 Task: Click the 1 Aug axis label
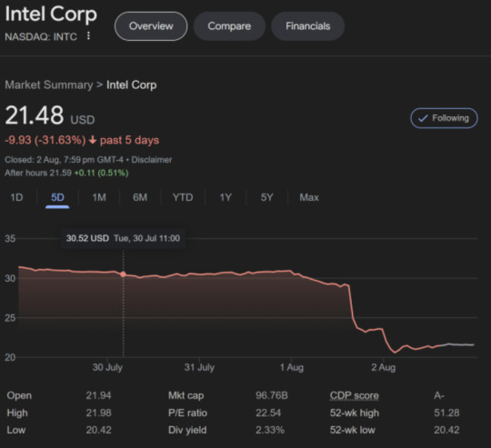pyautogui.click(x=292, y=367)
